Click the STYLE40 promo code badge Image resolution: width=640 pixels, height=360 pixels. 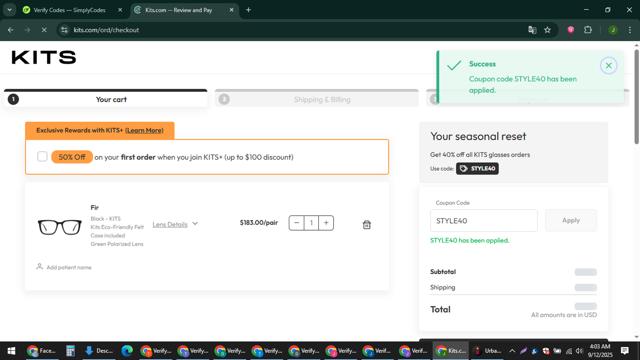(x=477, y=169)
